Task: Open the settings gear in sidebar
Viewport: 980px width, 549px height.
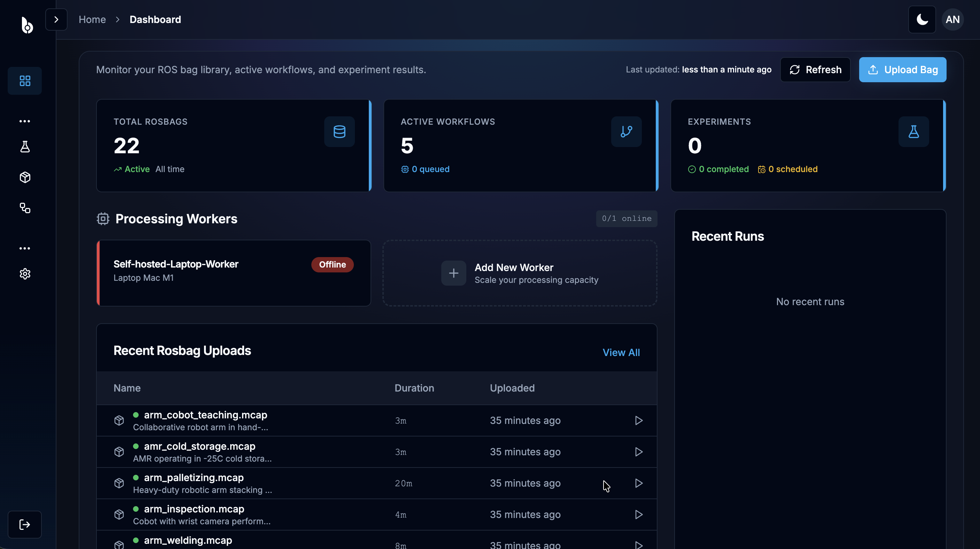Action: pos(25,274)
